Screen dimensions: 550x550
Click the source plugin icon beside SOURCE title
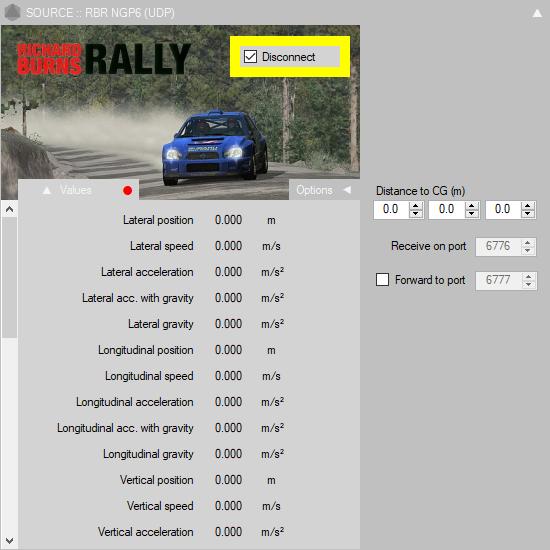coord(13,12)
